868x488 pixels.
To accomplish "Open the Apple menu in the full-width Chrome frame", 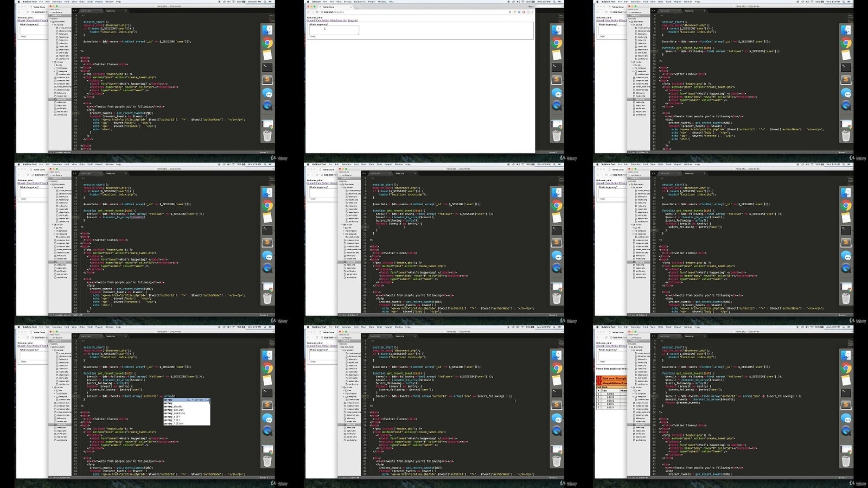I will [x=308, y=2].
